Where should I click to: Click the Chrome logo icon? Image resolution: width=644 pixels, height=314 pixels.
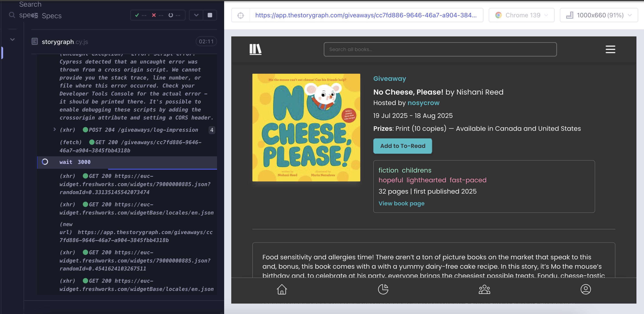pos(499,15)
